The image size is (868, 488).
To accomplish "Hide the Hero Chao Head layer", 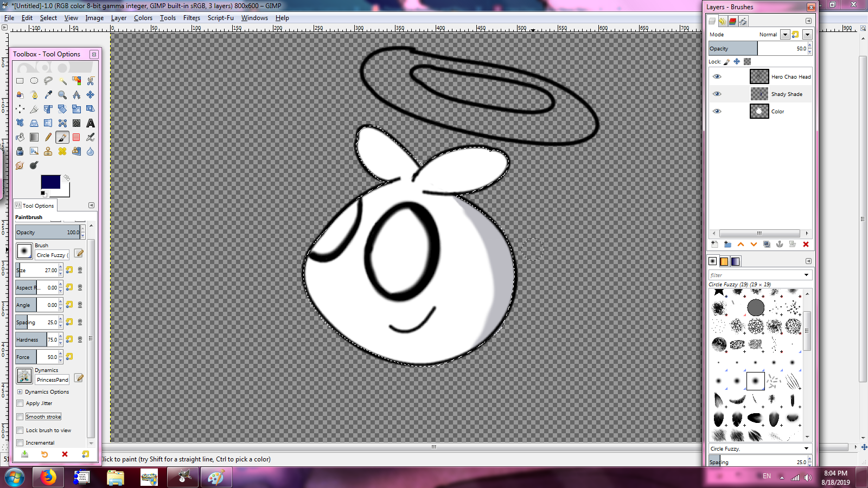I will click(x=717, y=76).
